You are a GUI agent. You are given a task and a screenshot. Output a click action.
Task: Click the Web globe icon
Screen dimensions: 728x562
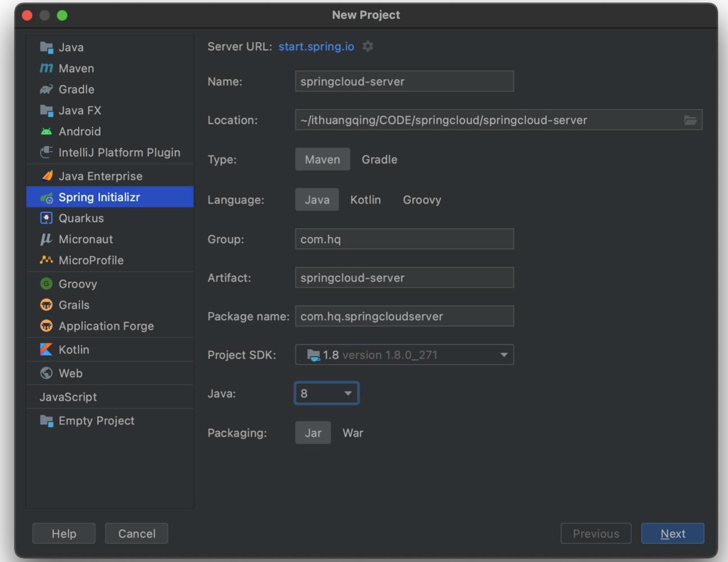click(46, 373)
